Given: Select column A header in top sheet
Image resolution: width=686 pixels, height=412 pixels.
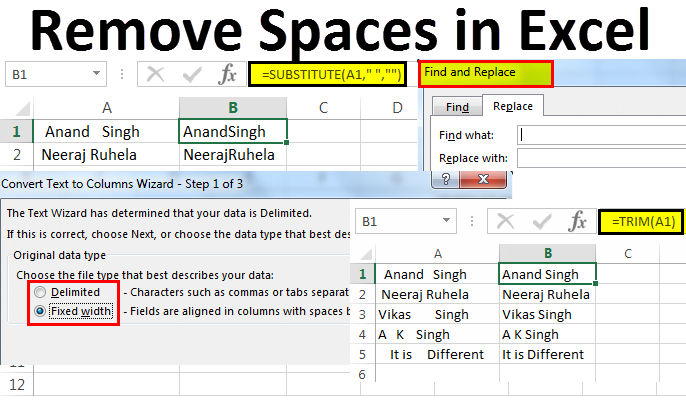Looking at the screenshot, I should (x=106, y=108).
